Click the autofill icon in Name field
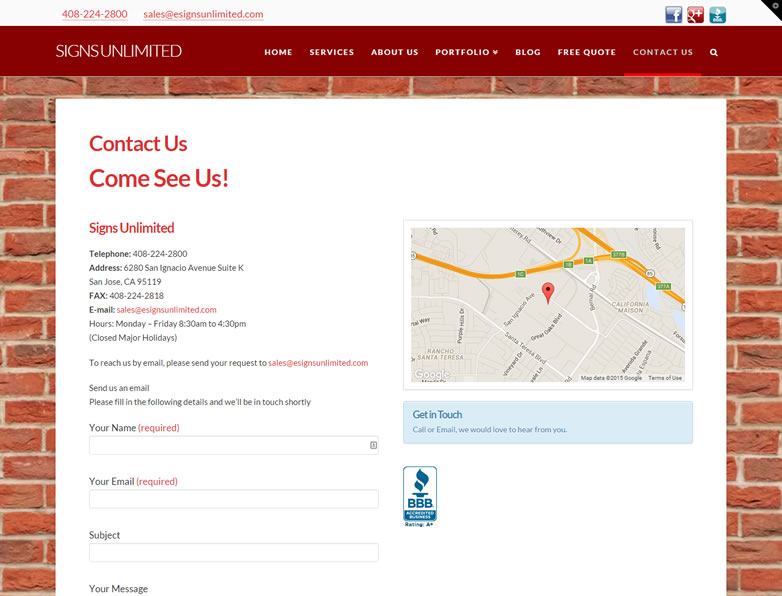This screenshot has height=596, width=782. (x=373, y=445)
